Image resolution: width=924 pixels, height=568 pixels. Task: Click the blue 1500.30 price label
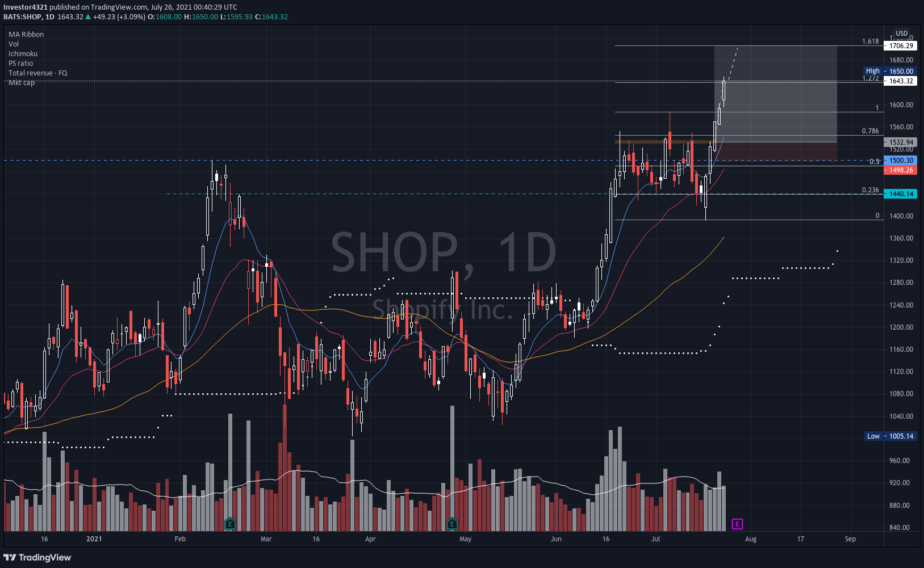coord(901,161)
